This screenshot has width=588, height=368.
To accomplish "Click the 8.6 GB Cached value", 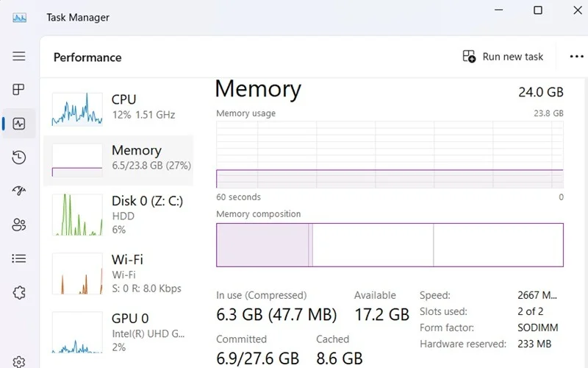I will point(340,358).
